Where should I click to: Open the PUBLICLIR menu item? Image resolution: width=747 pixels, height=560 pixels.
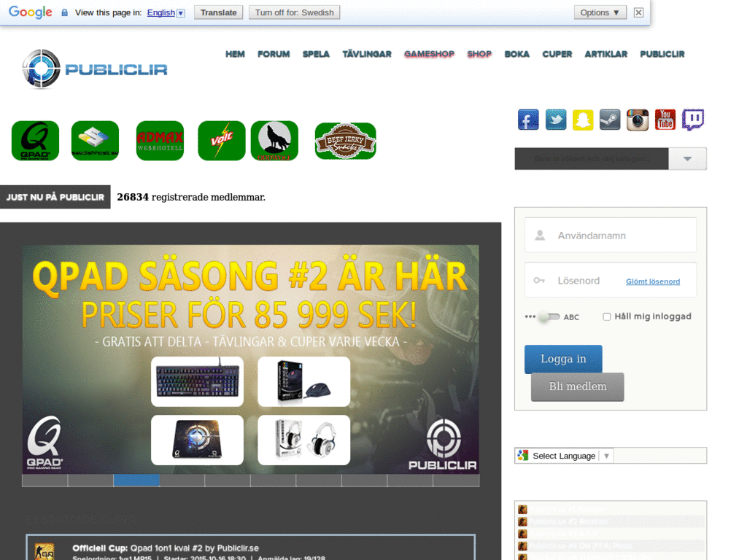(662, 54)
